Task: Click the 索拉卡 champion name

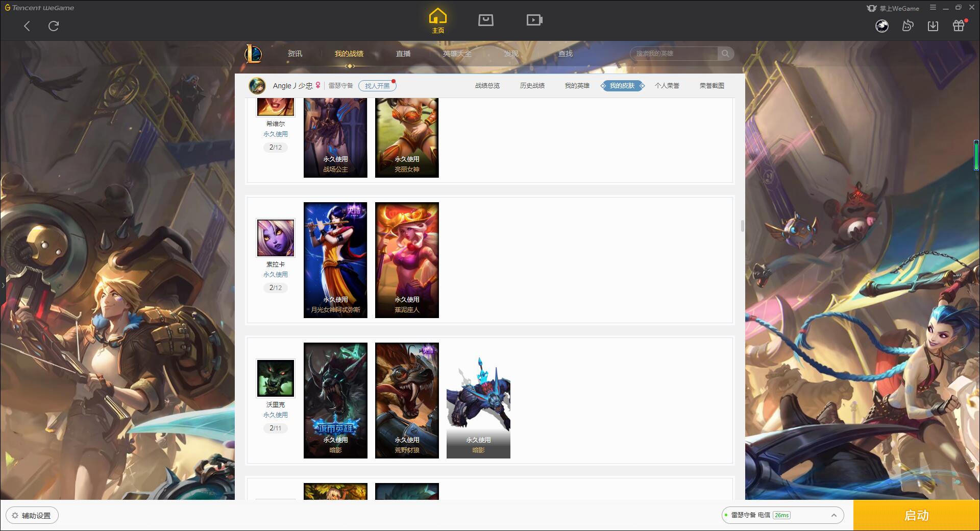Action: [276, 264]
